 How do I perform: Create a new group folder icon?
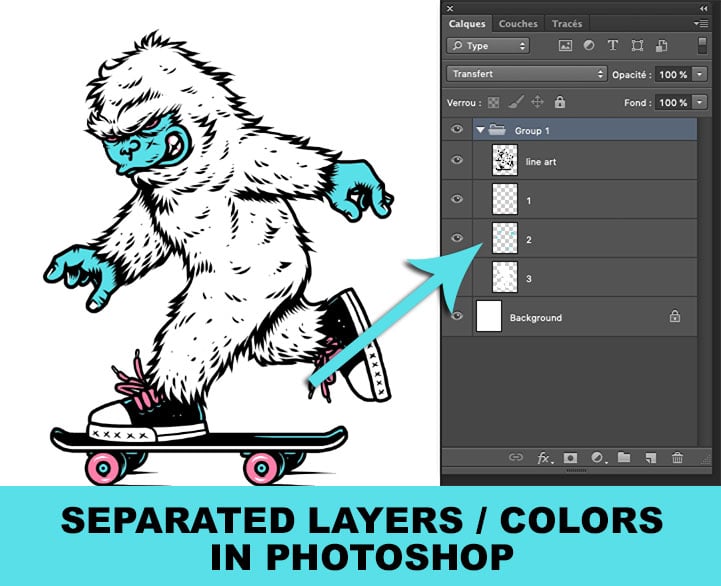(624, 457)
